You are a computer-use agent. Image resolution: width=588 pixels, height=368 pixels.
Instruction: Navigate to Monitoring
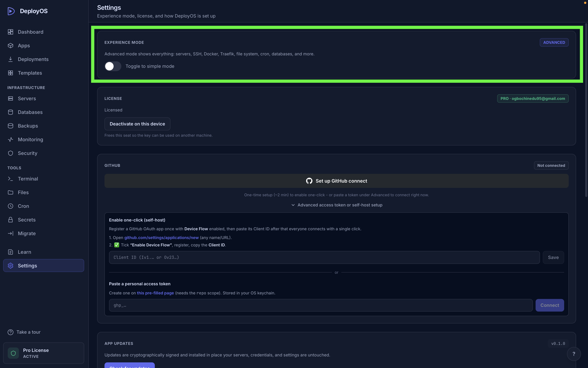(x=44, y=139)
